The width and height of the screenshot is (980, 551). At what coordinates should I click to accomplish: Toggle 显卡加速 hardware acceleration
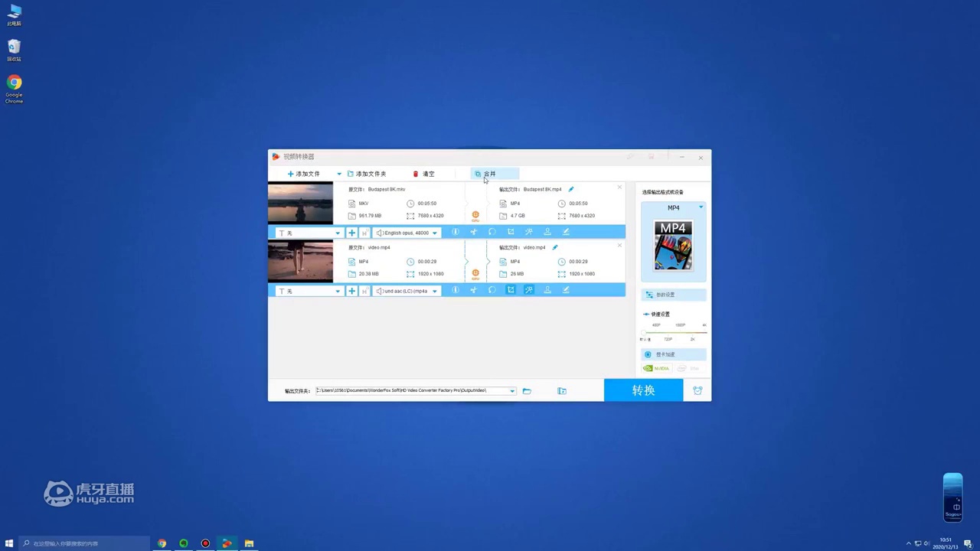coord(674,354)
